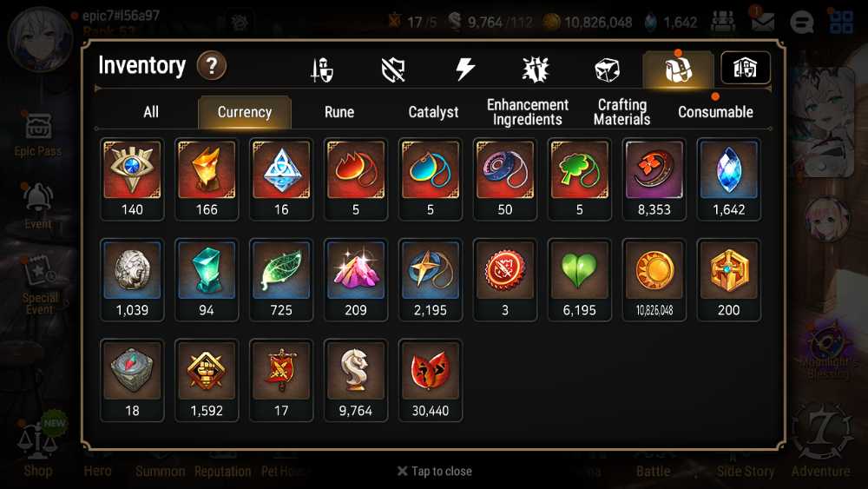The height and width of the screenshot is (489, 868).
Task: Open the backpack items category icon
Action: [678, 69]
